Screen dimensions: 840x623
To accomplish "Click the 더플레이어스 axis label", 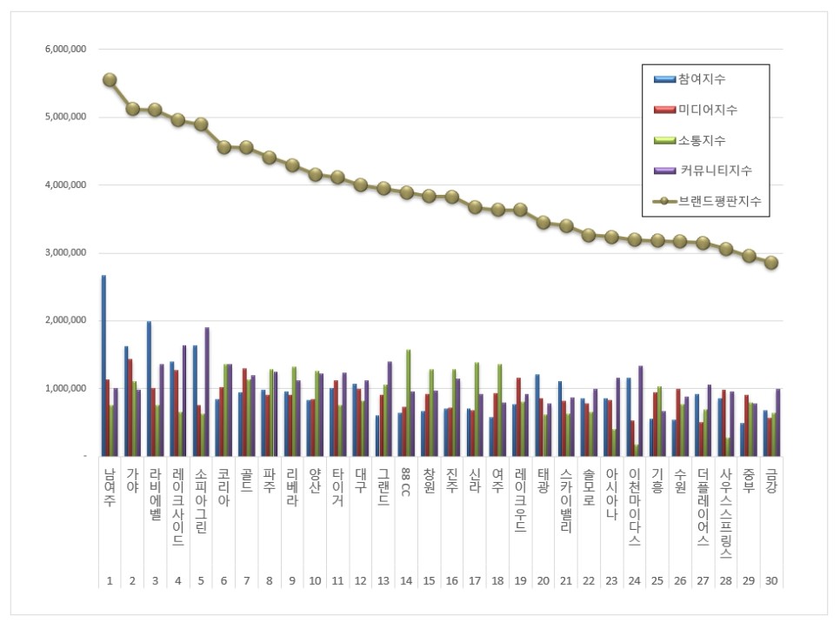I will tap(703, 506).
